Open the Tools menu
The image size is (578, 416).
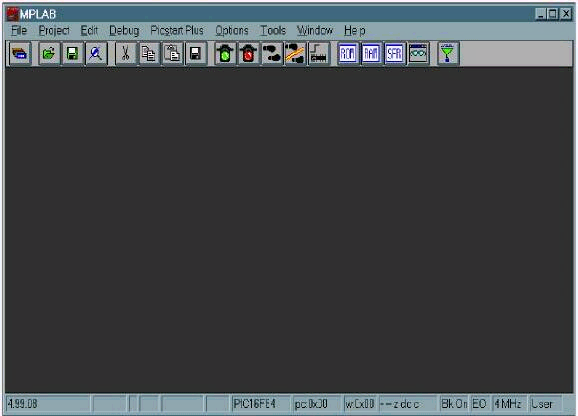(273, 31)
